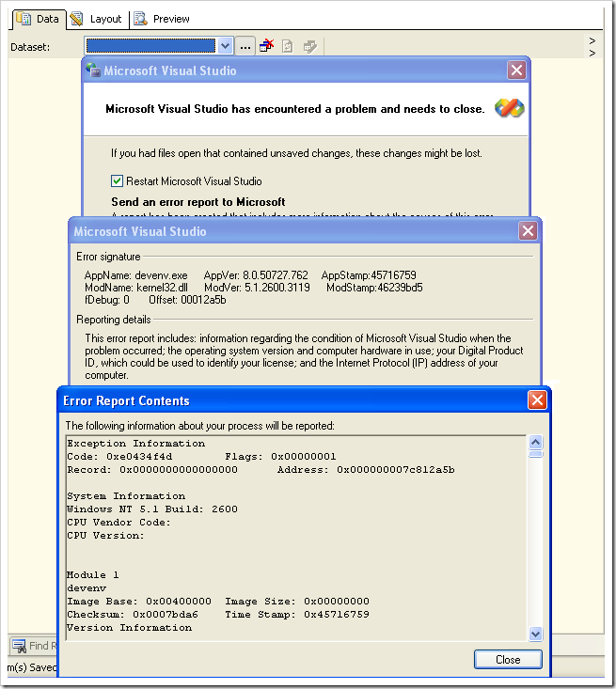Click the 'AppName: devenv.exe' text
The height and width of the screenshot is (689, 616).
tap(135, 275)
